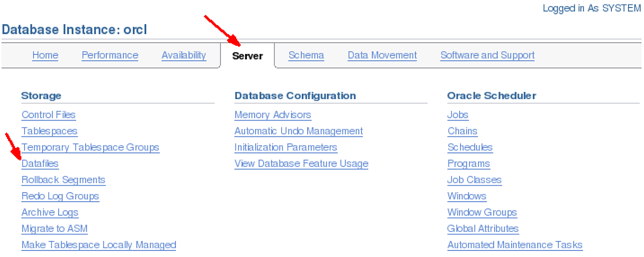644x257 pixels.
Task: Open the Datafiles link
Action: 40,164
